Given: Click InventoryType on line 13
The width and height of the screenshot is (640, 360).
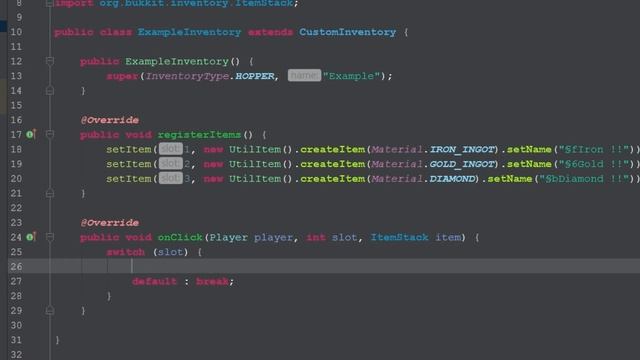Looking at the screenshot, I should click(187, 76).
